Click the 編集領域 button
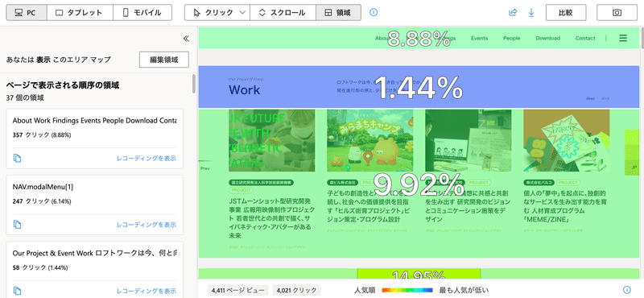Viewport: 644px width, 298px height. tap(164, 60)
